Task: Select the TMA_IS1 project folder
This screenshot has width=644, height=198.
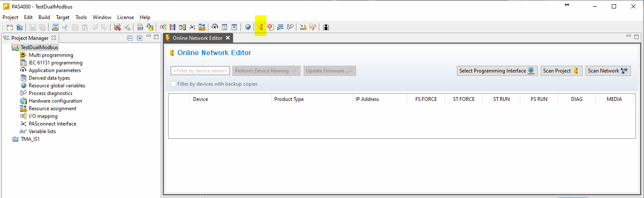Action: [x=30, y=139]
